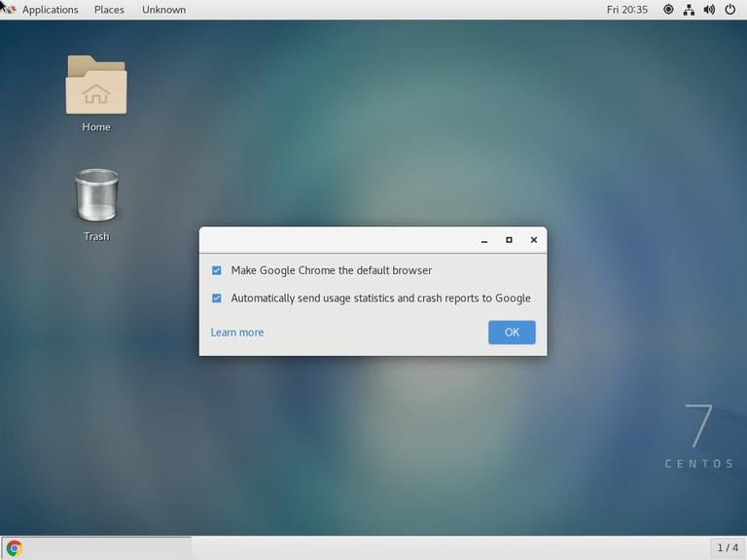Select the Home folder desktop icon
The height and width of the screenshot is (560, 747).
pos(96,93)
